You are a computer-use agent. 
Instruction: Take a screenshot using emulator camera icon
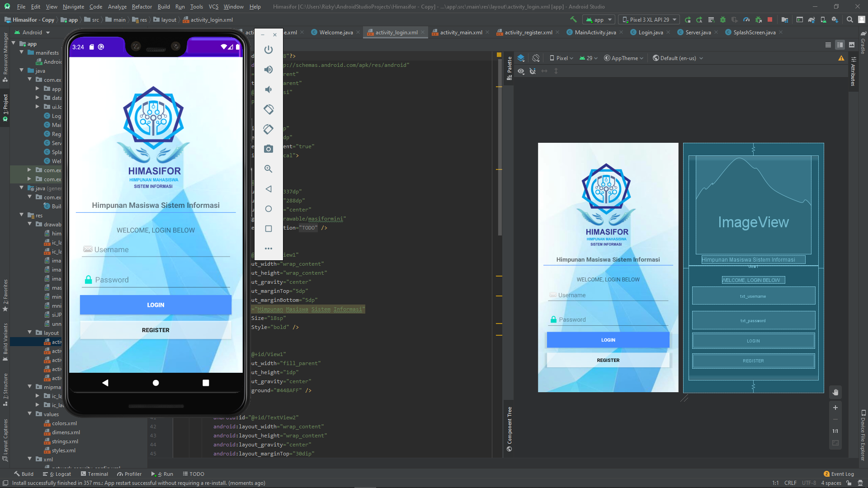point(269,149)
